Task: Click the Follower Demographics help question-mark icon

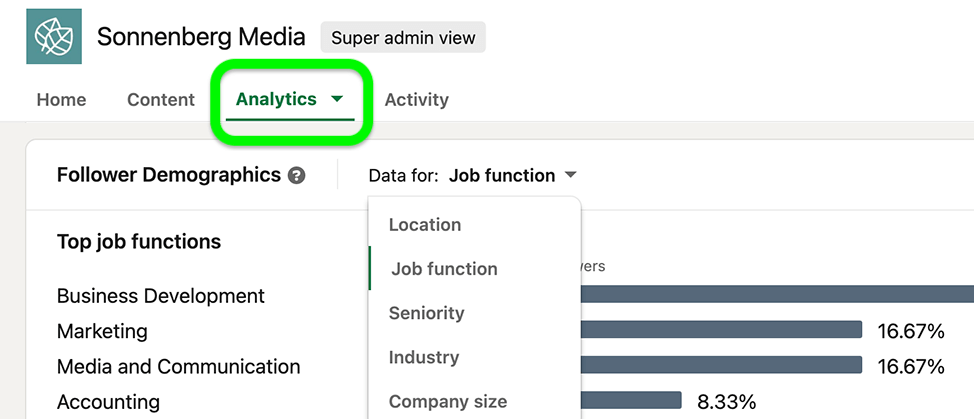Action: [x=297, y=176]
